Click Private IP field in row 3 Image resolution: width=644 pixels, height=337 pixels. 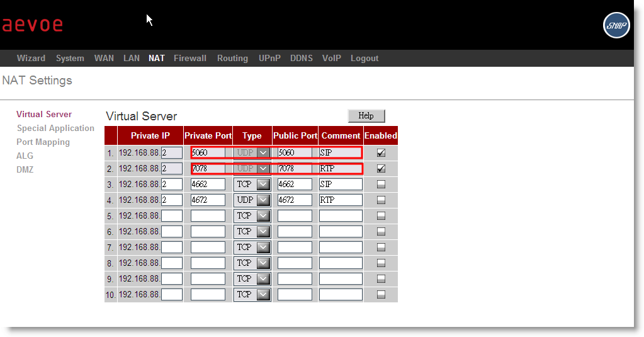(172, 185)
